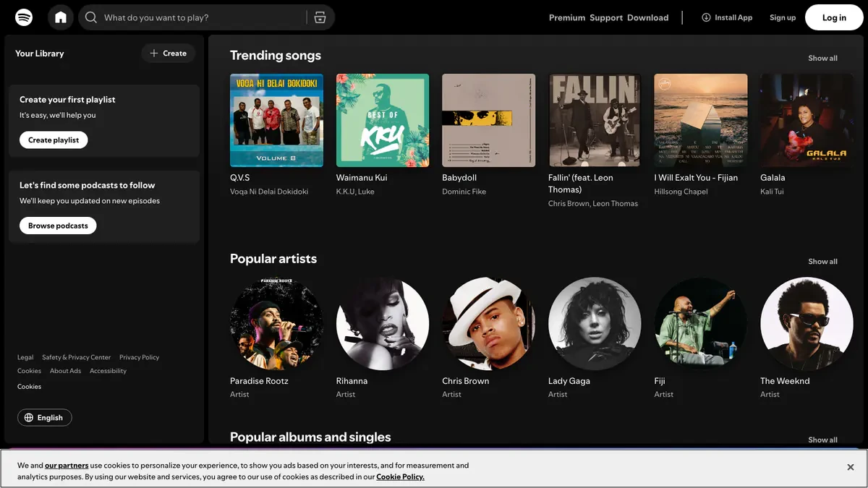868x488 pixels.
Task: Click the globe icon beside English
Action: (x=29, y=417)
